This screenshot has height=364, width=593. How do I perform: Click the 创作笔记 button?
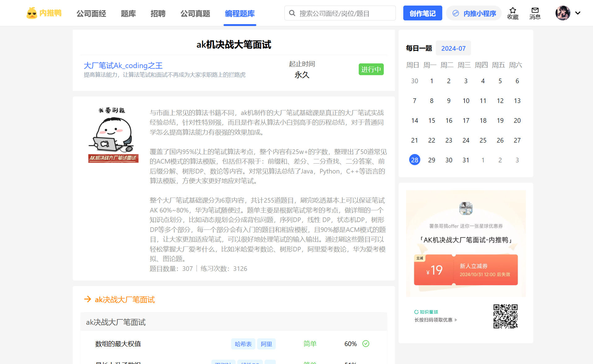(422, 13)
